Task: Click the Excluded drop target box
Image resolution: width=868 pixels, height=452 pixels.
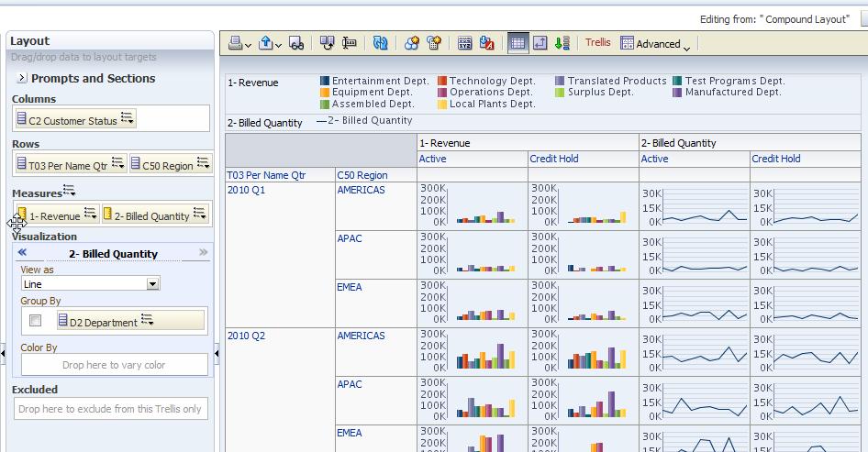Action: coord(111,409)
